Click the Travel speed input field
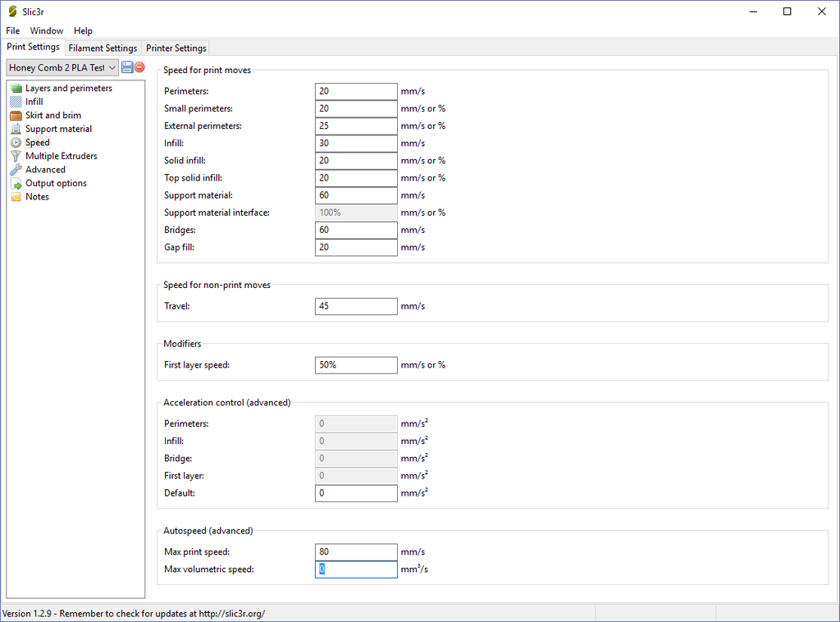This screenshot has width=840, height=622. click(x=356, y=306)
